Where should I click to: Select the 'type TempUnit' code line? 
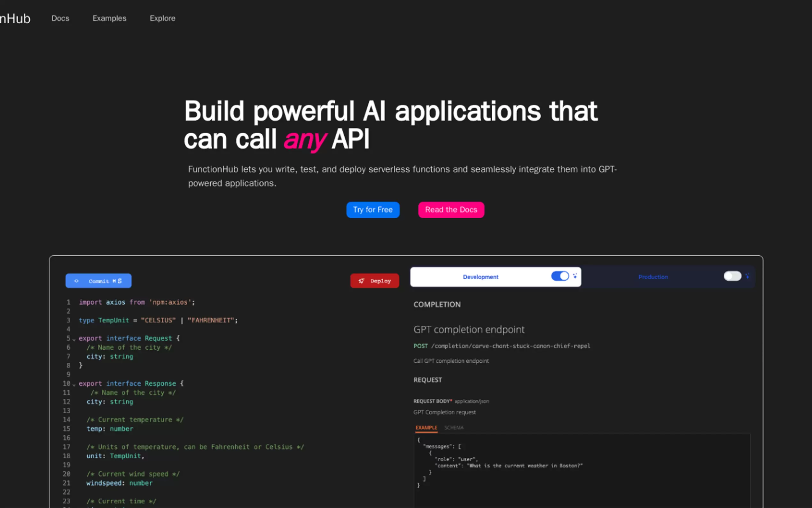pyautogui.click(x=158, y=320)
